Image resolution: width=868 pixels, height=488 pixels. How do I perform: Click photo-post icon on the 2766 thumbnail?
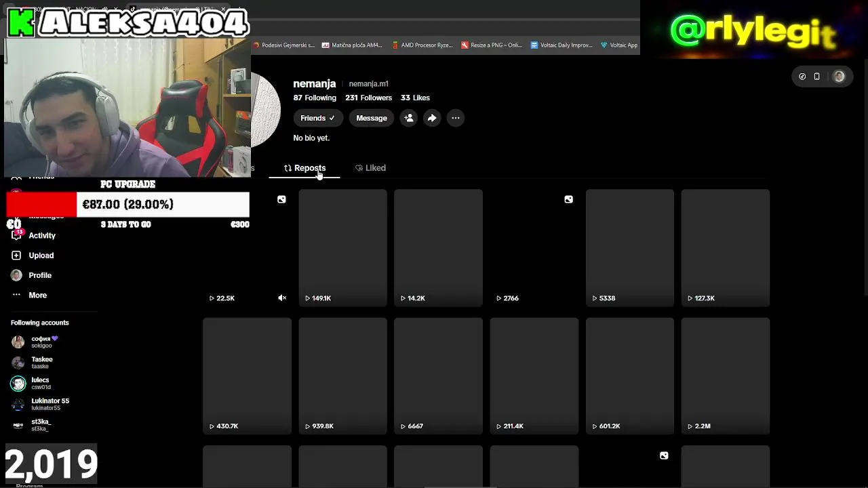(x=568, y=199)
